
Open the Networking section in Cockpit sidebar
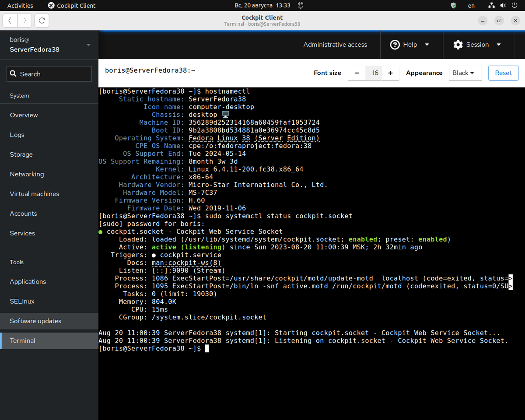pyautogui.click(x=27, y=174)
